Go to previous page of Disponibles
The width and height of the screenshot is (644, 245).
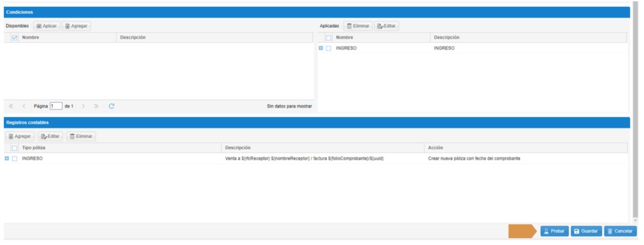(24, 106)
